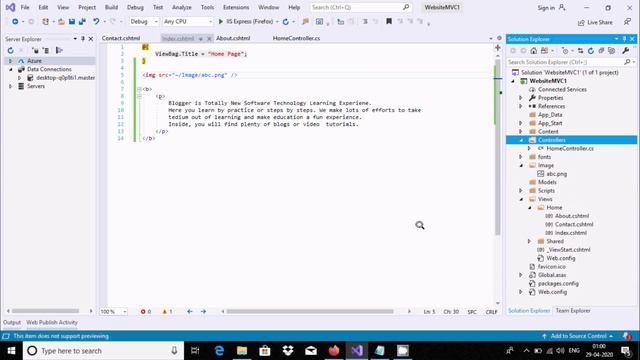Screen dimensions: 640x360
Task: Click the Windows Start button
Action: click(x=11, y=351)
